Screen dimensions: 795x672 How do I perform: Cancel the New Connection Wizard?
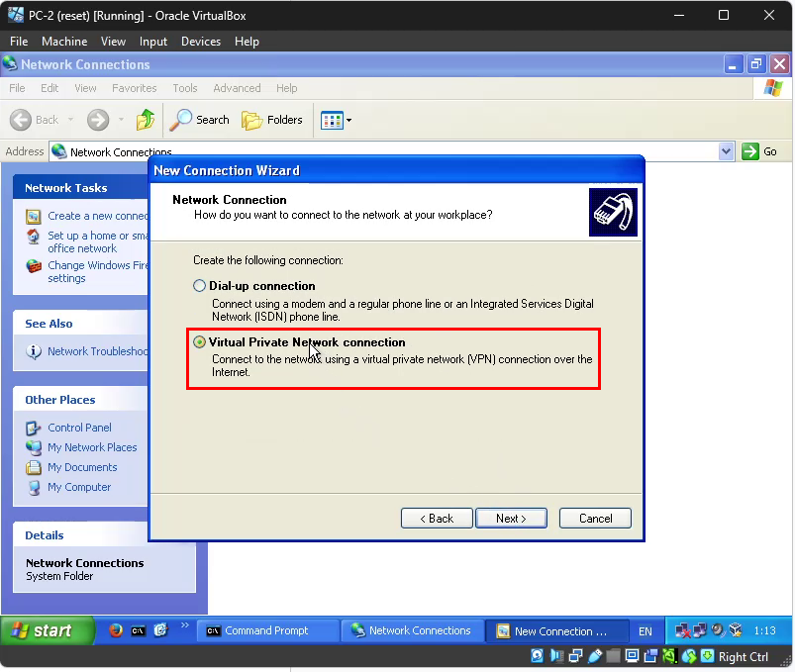tap(595, 519)
